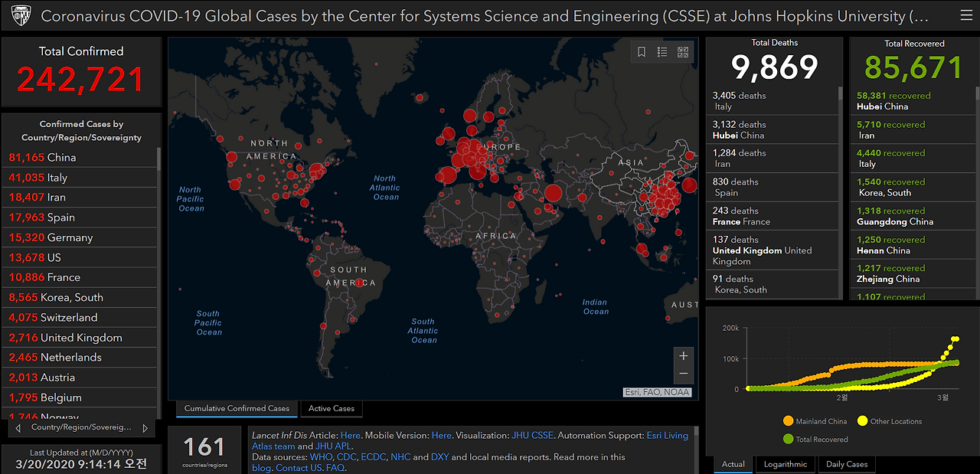Zoom in the map with plus button
The width and height of the screenshot is (980, 474).
tap(684, 356)
